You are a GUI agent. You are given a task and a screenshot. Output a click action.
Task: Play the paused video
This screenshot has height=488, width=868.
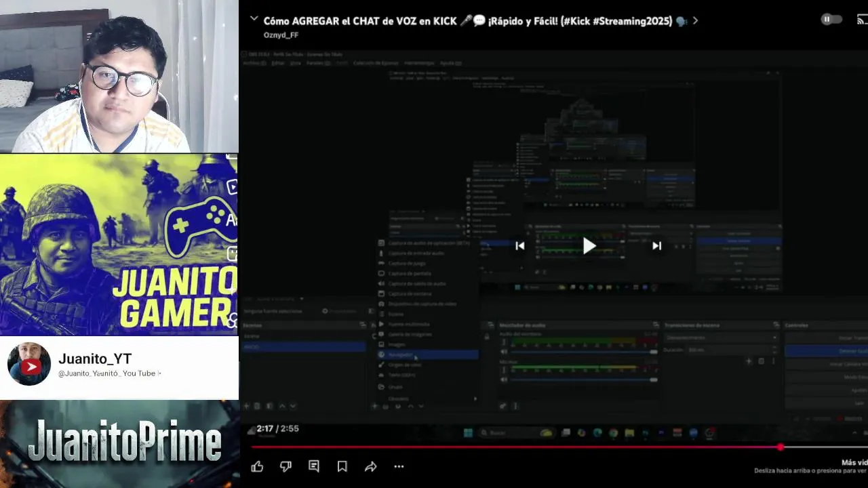589,246
